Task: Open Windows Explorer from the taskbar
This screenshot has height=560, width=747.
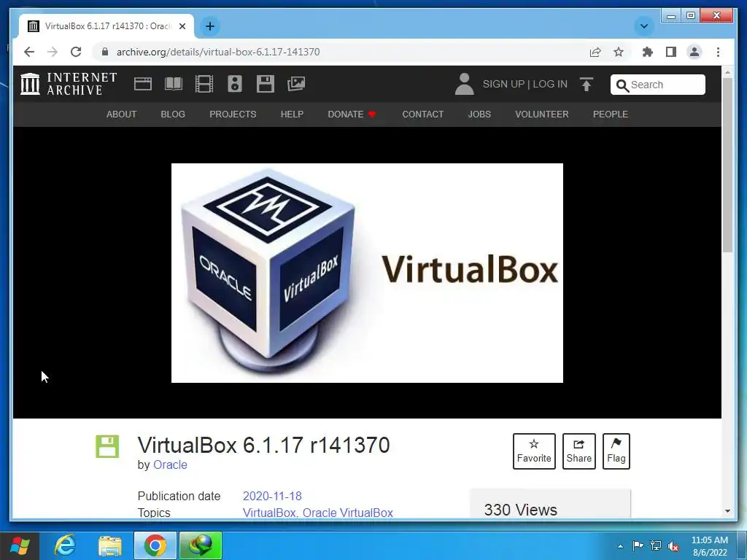Action: [x=110, y=545]
